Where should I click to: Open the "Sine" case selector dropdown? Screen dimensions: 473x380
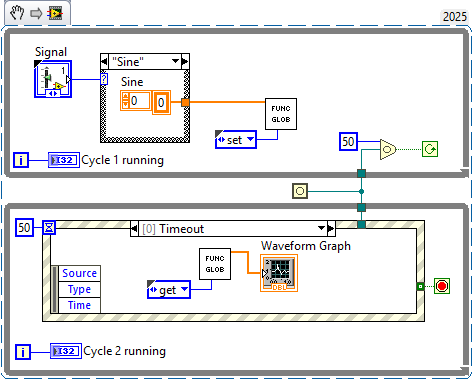[175, 61]
